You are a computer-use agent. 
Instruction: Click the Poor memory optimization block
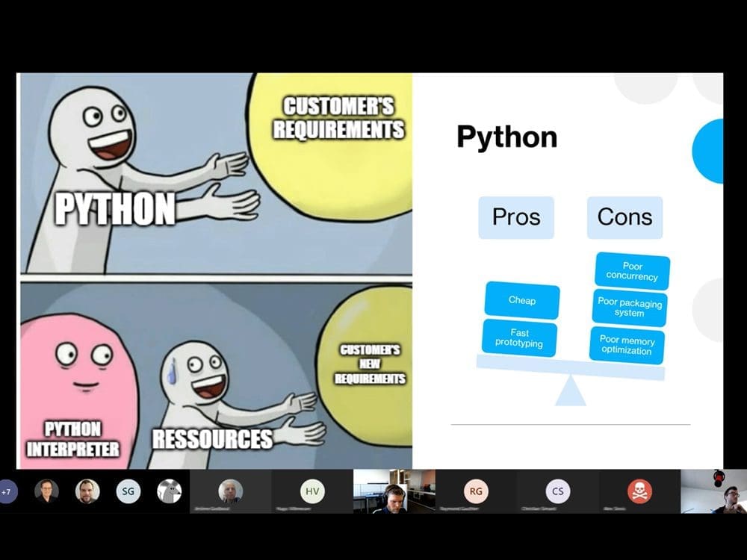[x=627, y=345]
